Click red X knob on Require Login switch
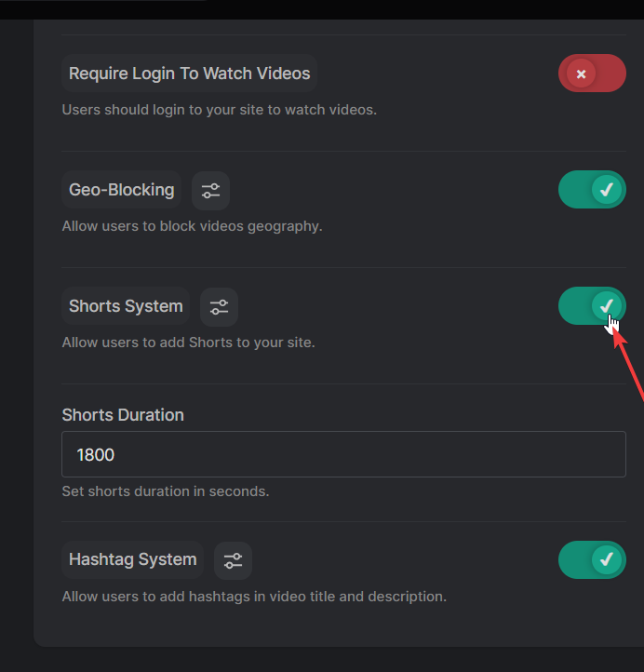Image resolution: width=644 pixels, height=672 pixels. 581,74
